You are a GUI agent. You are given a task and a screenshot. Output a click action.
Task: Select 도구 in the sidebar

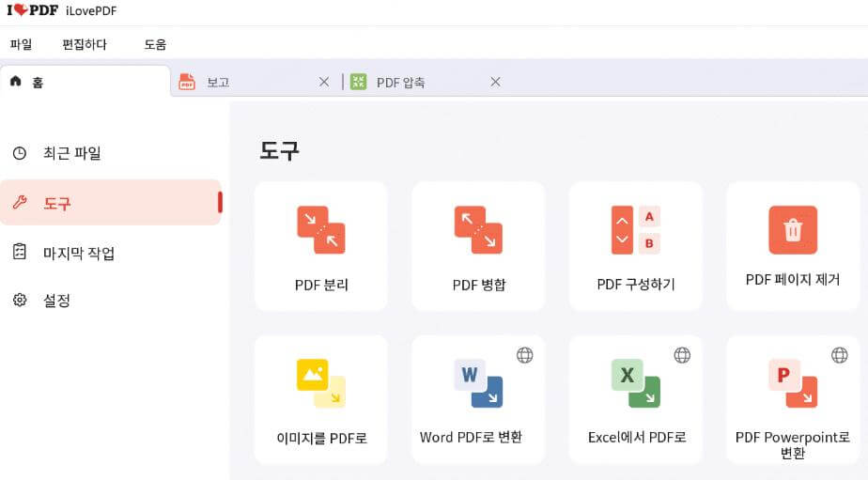click(x=111, y=203)
